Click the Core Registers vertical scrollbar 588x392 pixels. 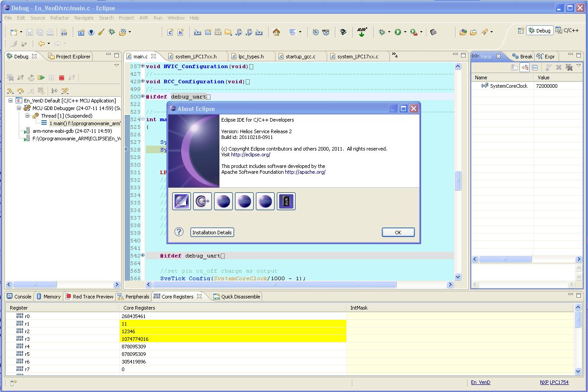578,339
